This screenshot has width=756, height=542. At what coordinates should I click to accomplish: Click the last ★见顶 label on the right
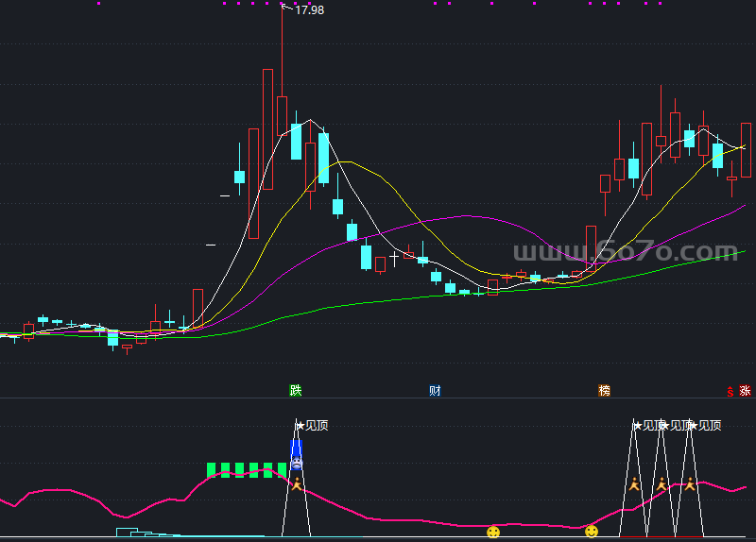[x=706, y=425]
